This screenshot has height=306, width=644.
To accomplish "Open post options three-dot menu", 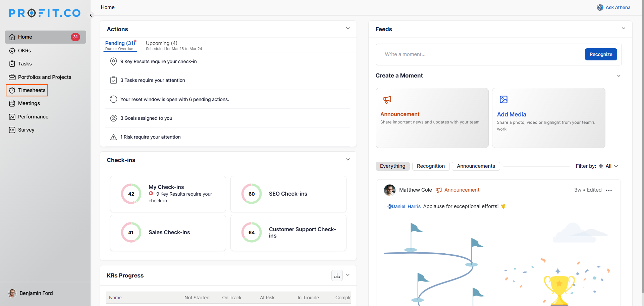I will pos(609,190).
